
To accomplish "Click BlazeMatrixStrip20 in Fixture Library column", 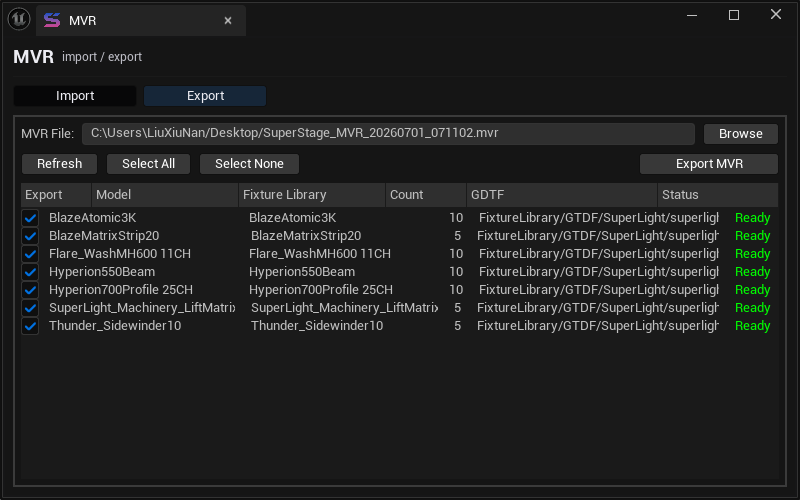I will [x=306, y=236].
